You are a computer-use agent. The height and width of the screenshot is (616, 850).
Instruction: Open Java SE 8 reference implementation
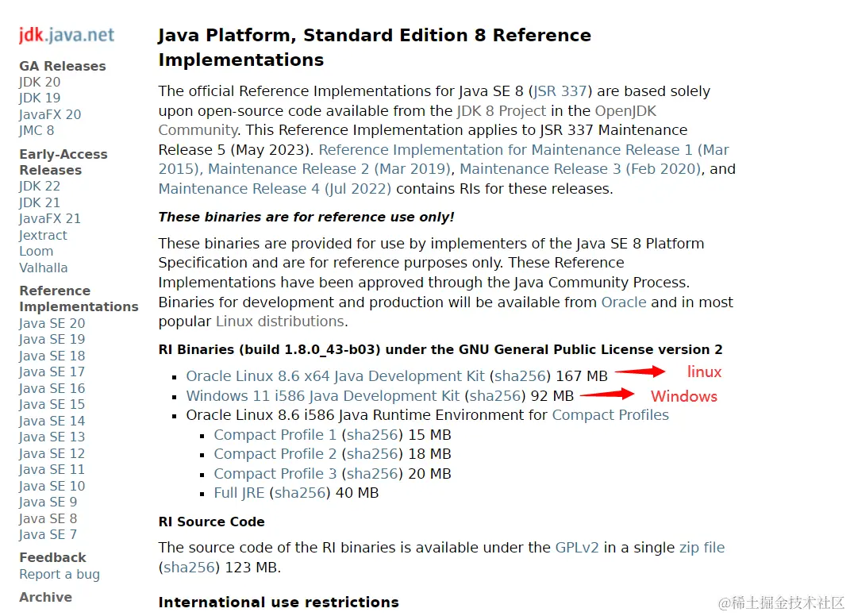(x=48, y=518)
